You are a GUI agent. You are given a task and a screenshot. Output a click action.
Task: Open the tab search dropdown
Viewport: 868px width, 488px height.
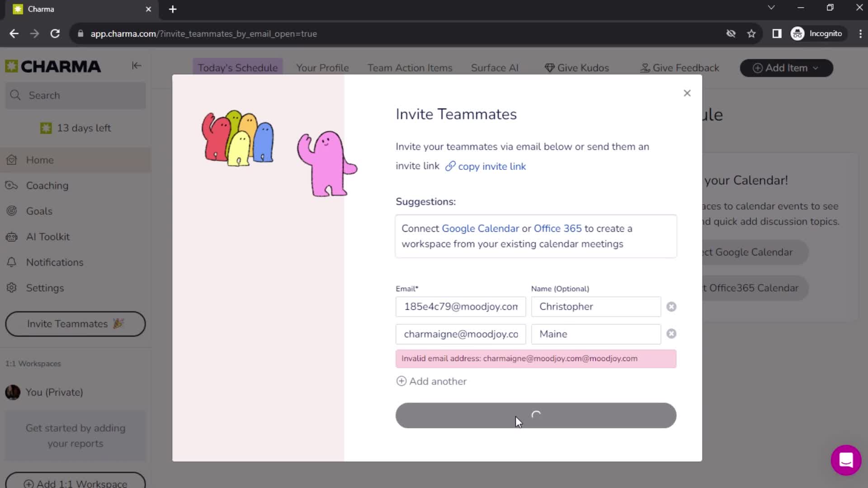tap(771, 8)
